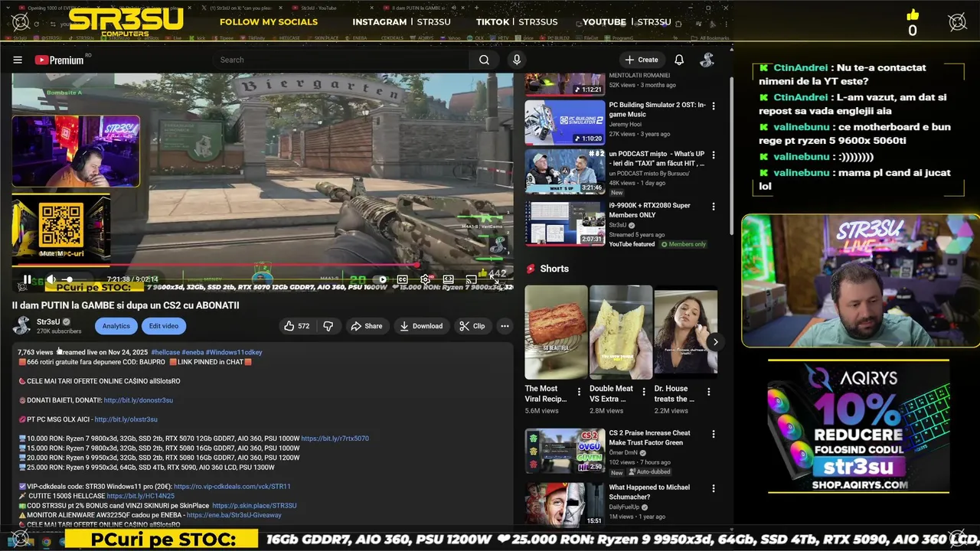This screenshot has height=551, width=980.
Task: Adjust the player volume slider
Action: 75,279
